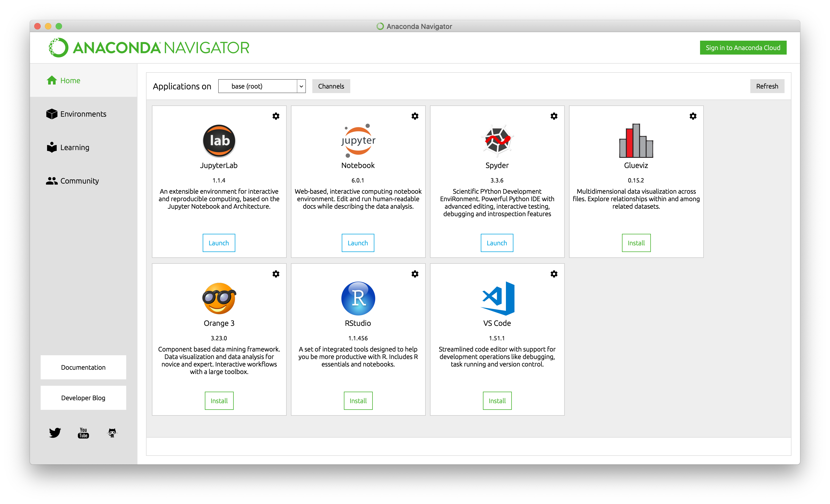Switch to the Environments tab
This screenshot has width=830, height=504.
tap(83, 114)
